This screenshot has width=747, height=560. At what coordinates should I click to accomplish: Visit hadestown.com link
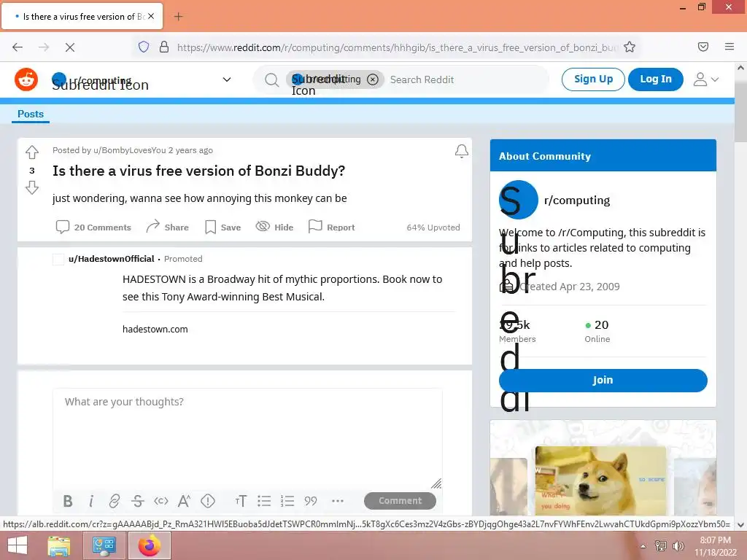(x=155, y=329)
